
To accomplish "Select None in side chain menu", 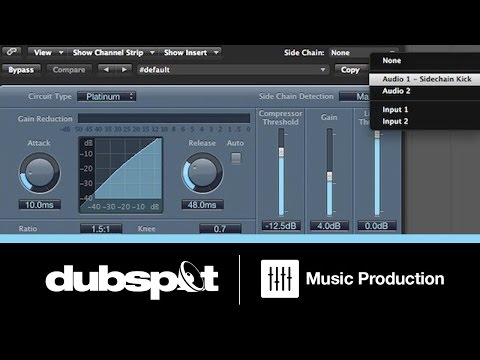I will 424,61.
